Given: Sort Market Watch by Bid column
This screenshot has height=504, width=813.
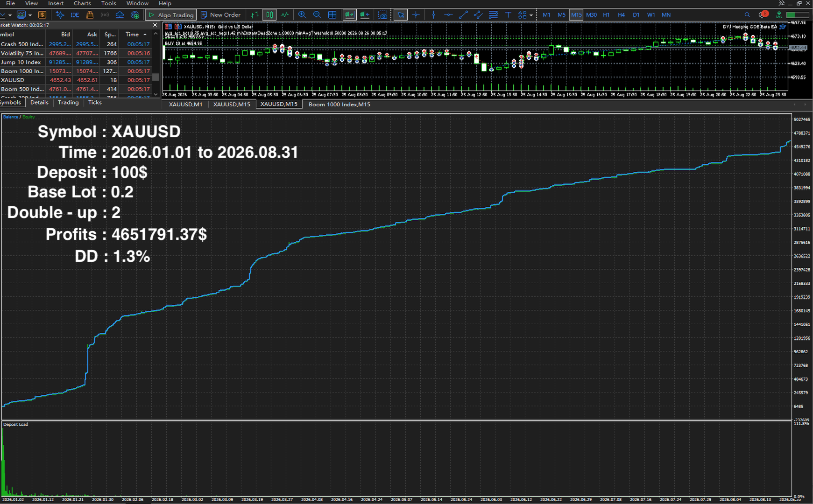Looking at the screenshot, I should tap(59, 35).
